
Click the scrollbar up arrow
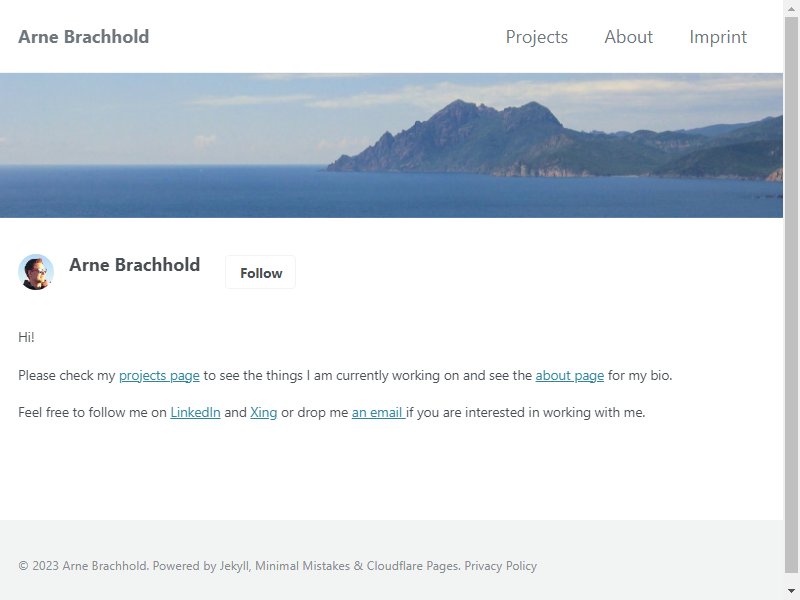pyautogui.click(x=791, y=8)
